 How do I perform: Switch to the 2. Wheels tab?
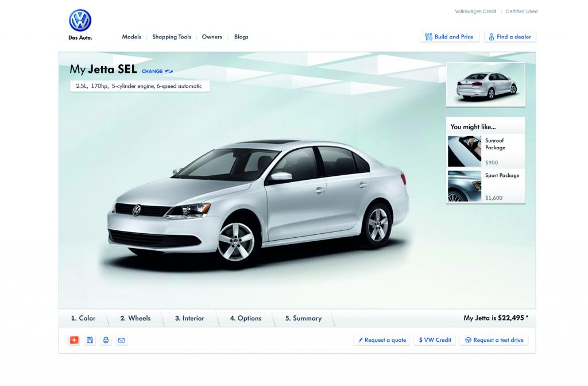pyautogui.click(x=136, y=318)
